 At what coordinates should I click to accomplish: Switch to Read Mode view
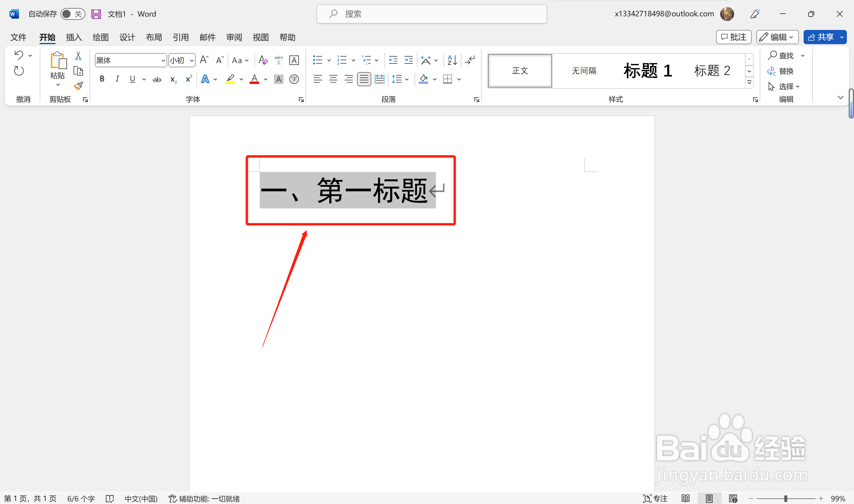point(686,499)
